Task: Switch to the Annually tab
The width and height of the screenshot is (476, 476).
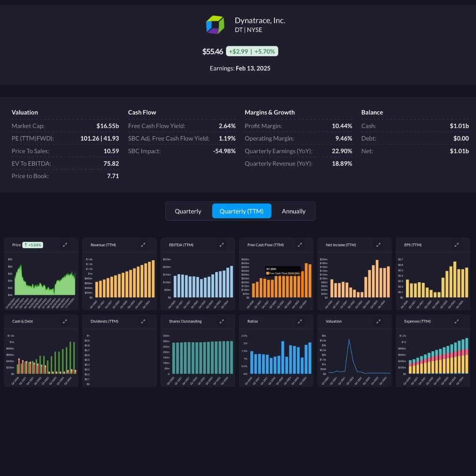Action: pos(293,211)
